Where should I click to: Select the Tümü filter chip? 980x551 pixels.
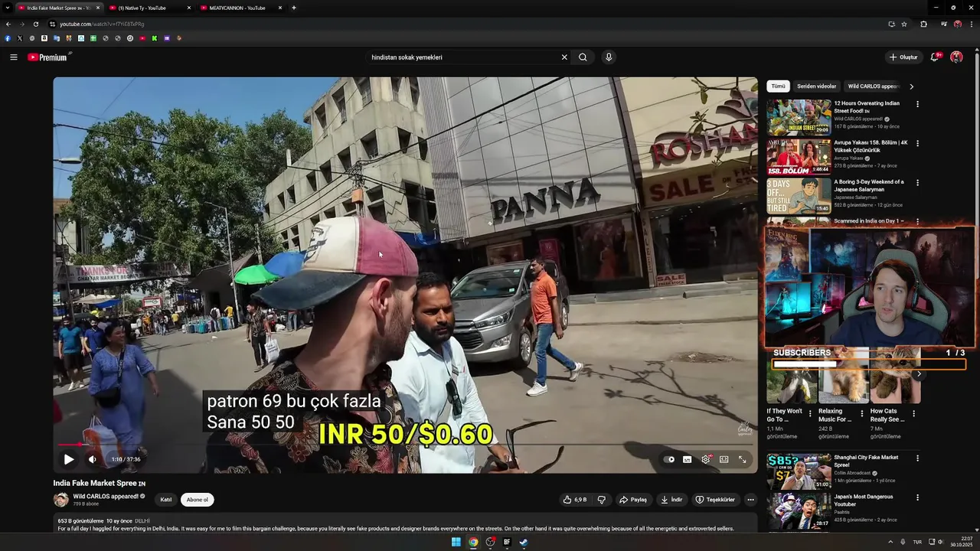point(778,86)
